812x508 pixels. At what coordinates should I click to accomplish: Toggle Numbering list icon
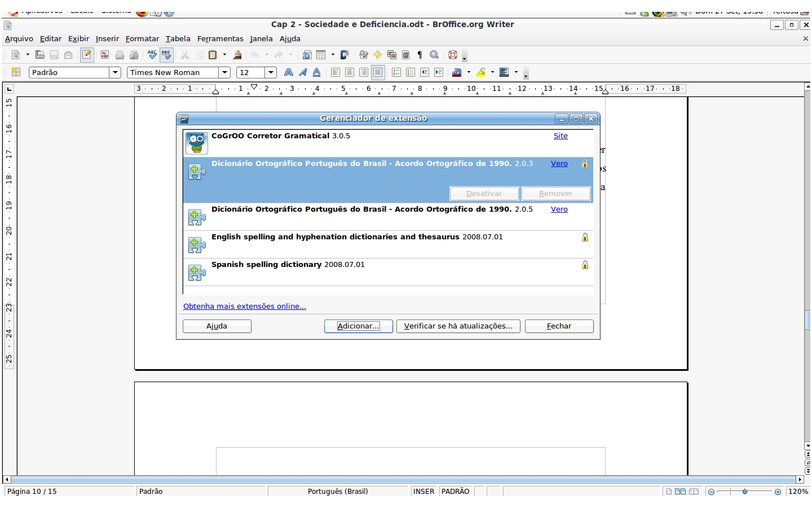(396, 72)
